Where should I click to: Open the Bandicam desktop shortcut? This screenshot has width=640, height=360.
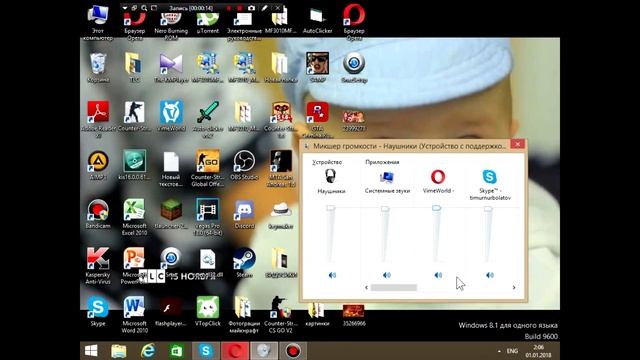point(98,213)
